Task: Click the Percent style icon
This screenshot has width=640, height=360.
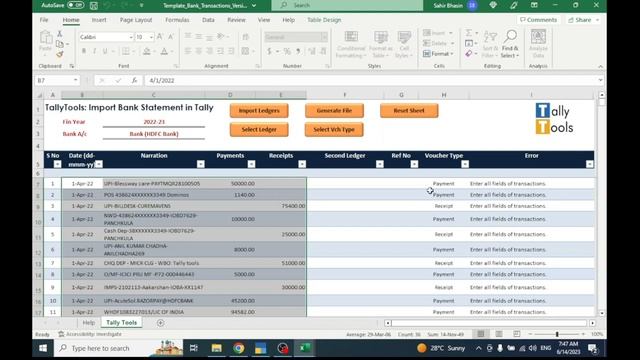Action: 287,51
